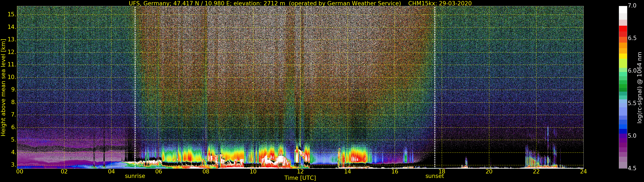This screenshot has width=644, height=182.
Task: Click the time axis tick '06'
Action: [x=159, y=171]
